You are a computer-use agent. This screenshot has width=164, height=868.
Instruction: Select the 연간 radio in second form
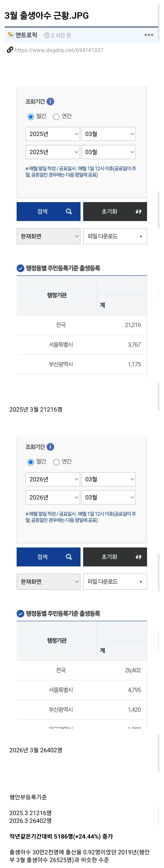click(x=56, y=462)
